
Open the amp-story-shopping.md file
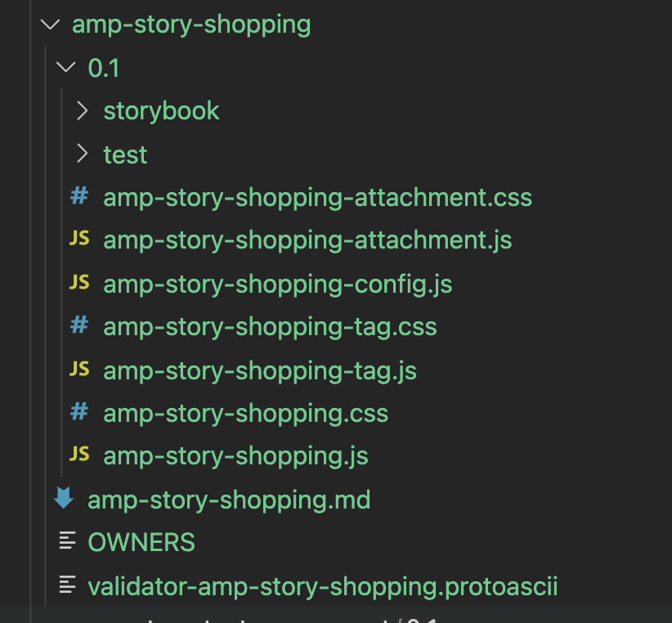[229, 499]
